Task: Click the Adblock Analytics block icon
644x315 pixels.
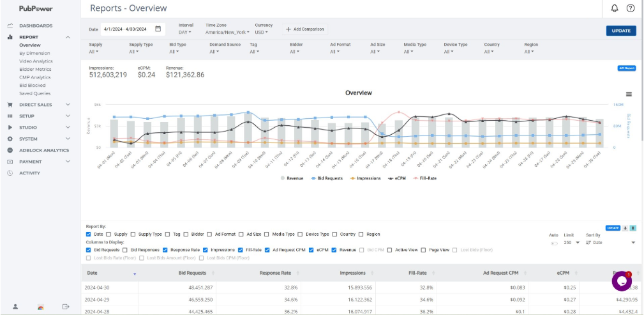Action: (10, 151)
